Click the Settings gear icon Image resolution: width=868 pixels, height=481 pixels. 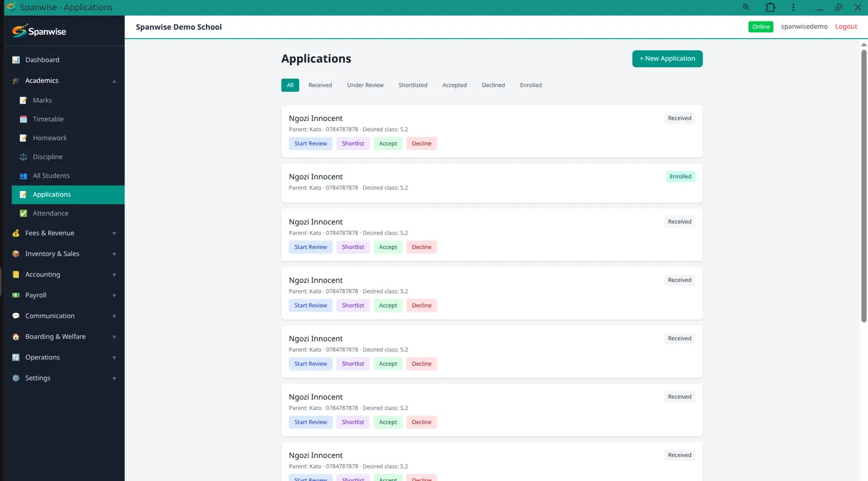(x=16, y=378)
